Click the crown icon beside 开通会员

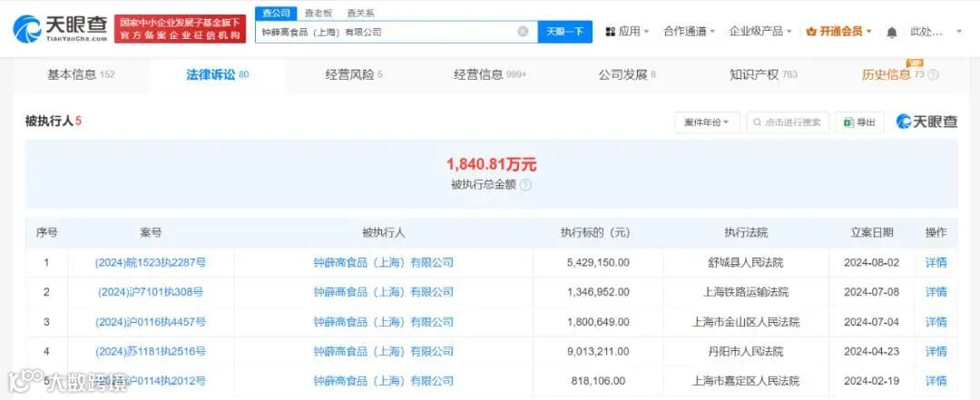point(811,31)
